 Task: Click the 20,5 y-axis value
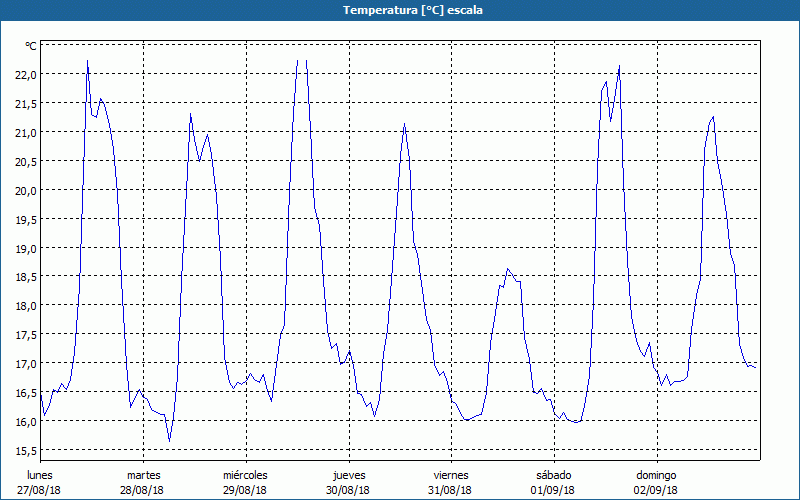26,162
